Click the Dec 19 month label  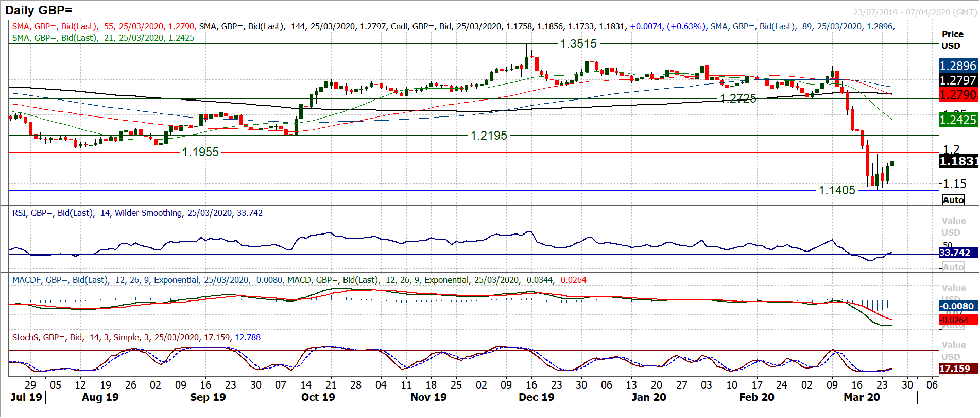pos(536,397)
